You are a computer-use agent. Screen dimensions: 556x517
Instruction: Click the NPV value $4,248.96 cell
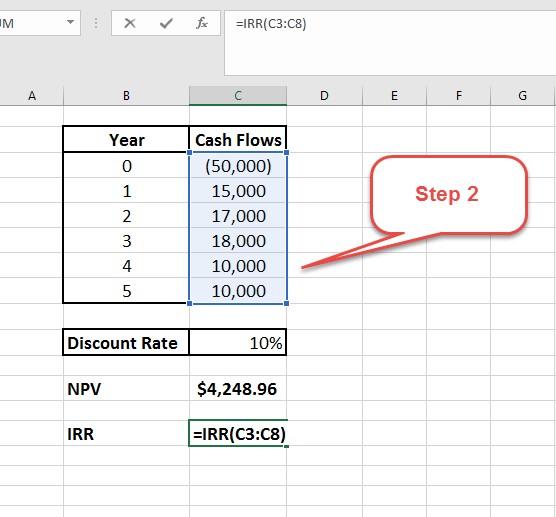pos(238,389)
